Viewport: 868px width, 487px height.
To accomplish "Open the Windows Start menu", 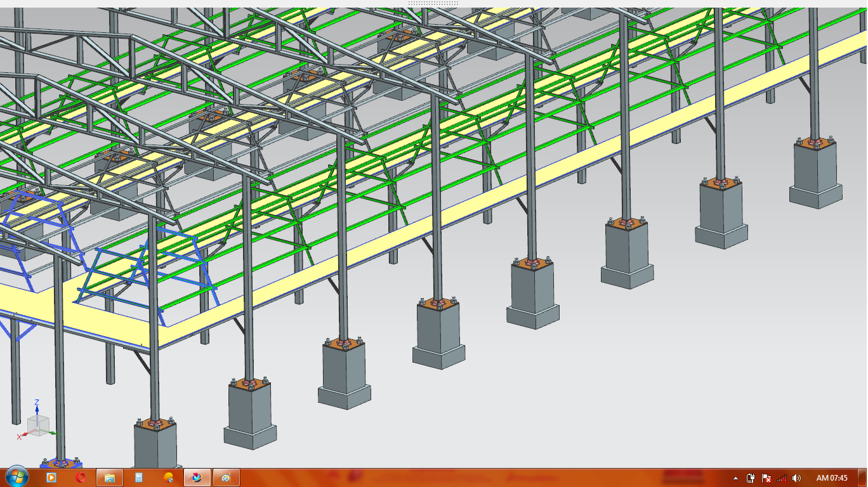I will click(x=16, y=476).
